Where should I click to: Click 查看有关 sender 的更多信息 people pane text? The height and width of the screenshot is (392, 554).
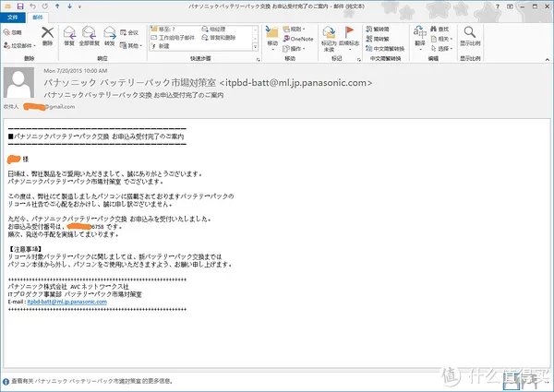91,381
